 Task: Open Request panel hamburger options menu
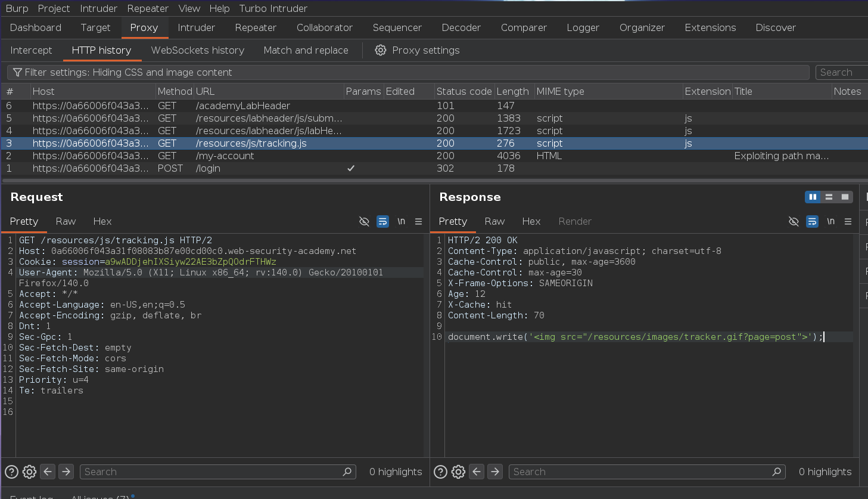click(x=418, y=221)
